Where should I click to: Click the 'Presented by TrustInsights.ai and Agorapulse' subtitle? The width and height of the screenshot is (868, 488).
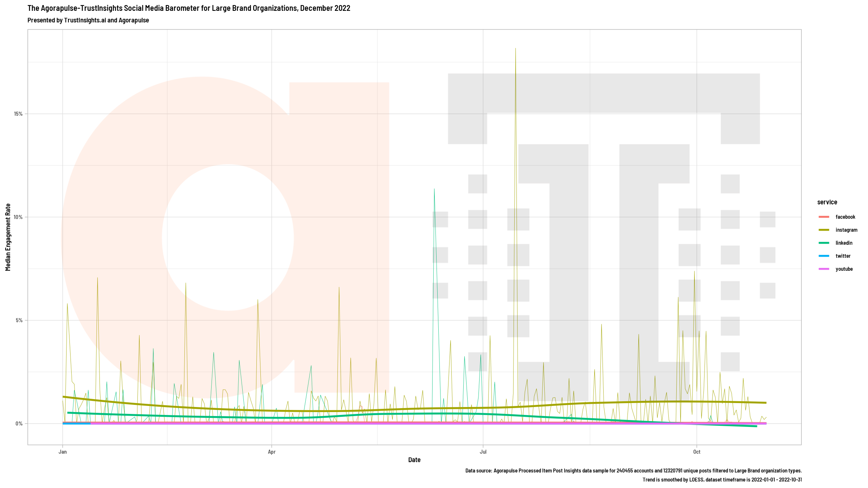click(x=88, y=20)
